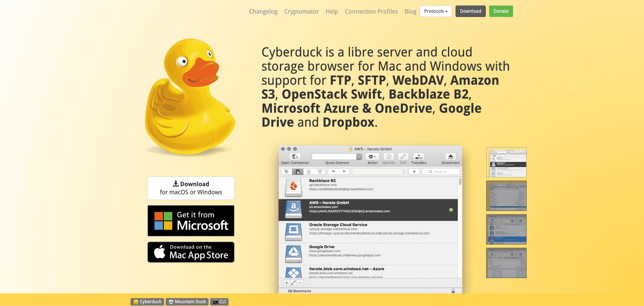Open the Changelog nav link
The height and width of the screenshot is (306, 644).
263,12
